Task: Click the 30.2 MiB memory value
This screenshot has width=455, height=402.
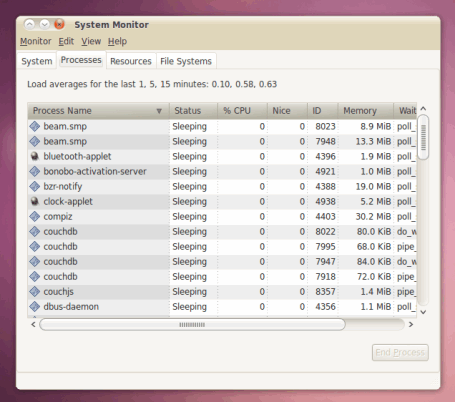Action: [373, 216]
